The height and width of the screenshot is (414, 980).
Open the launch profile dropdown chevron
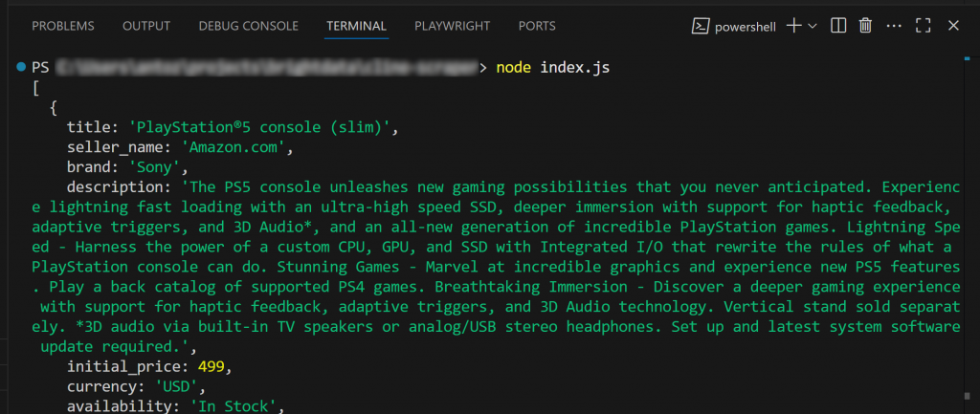(x=813, y=26)
